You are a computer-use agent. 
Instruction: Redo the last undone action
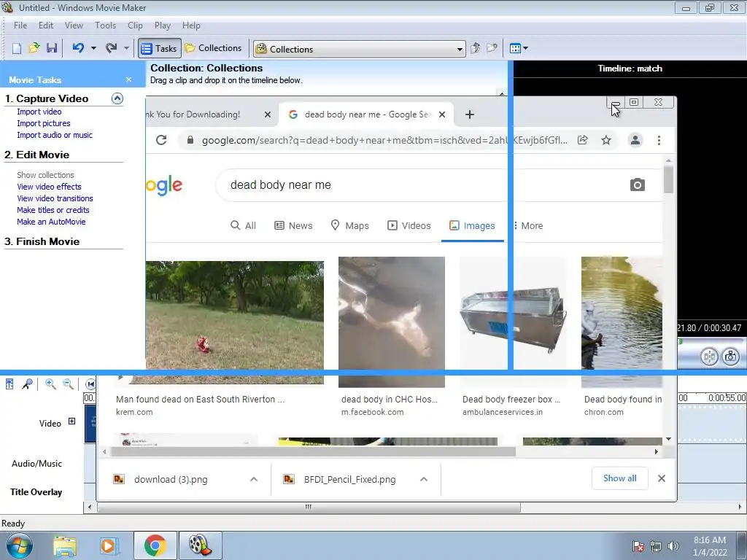[111, 48]
